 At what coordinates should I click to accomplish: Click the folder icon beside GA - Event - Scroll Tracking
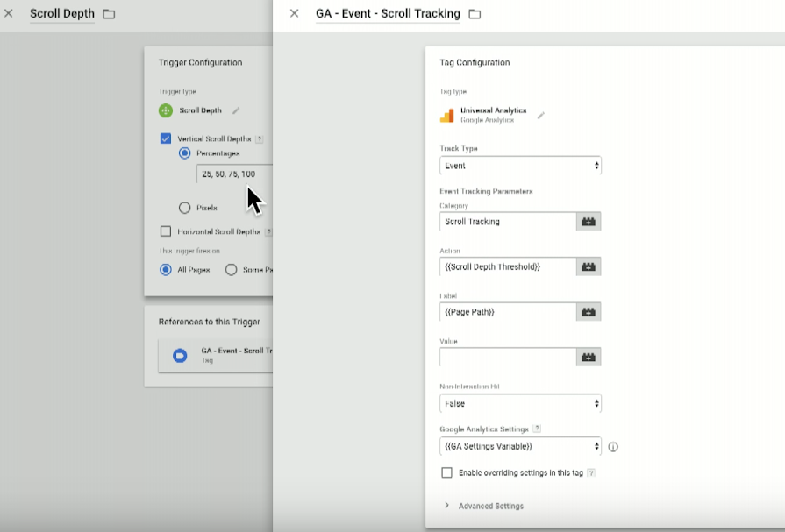click(x=475, y=14)
